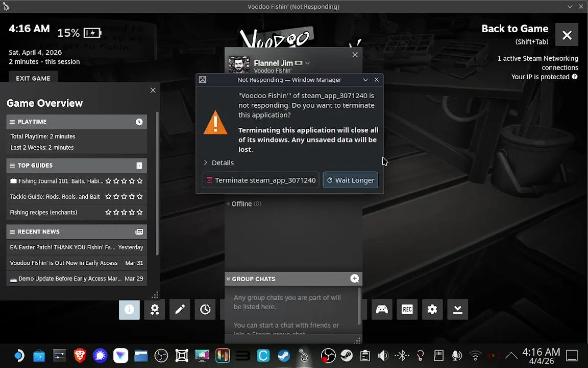
Task: Click the battery indicator showing 15%
Action: pyautogui.click(x=79, y=33)
